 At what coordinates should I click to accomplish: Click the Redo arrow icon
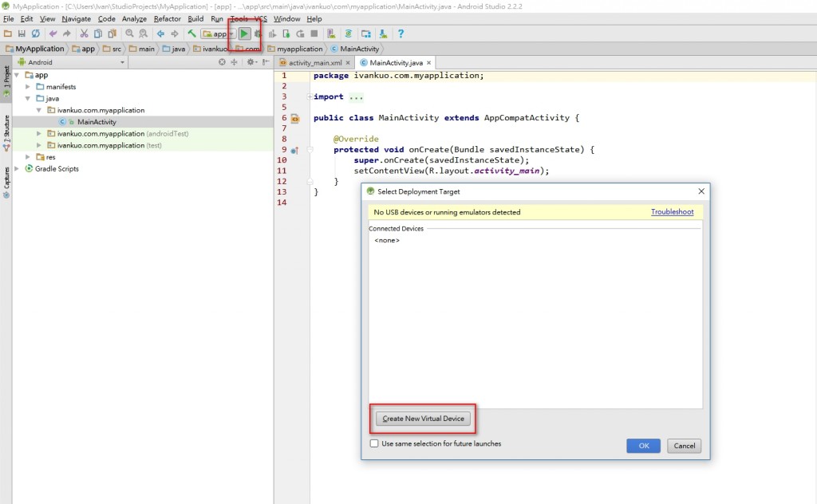point(67,33)
